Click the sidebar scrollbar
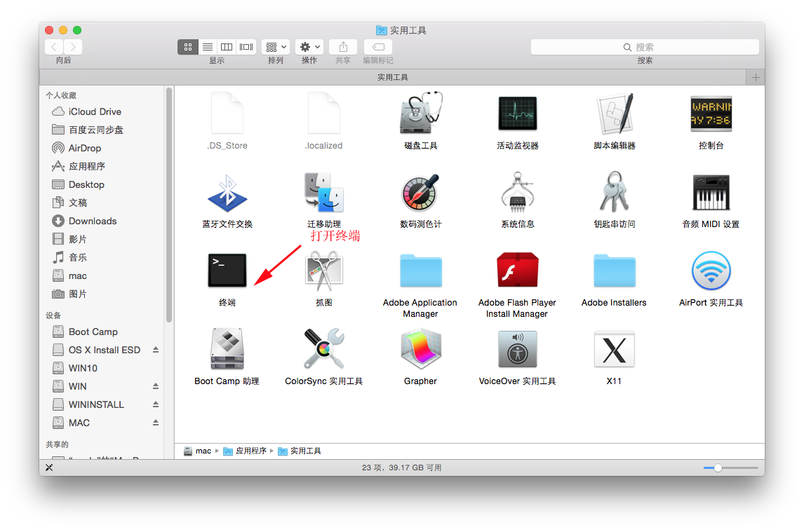 pyautogui.click(x=168, y=205)
